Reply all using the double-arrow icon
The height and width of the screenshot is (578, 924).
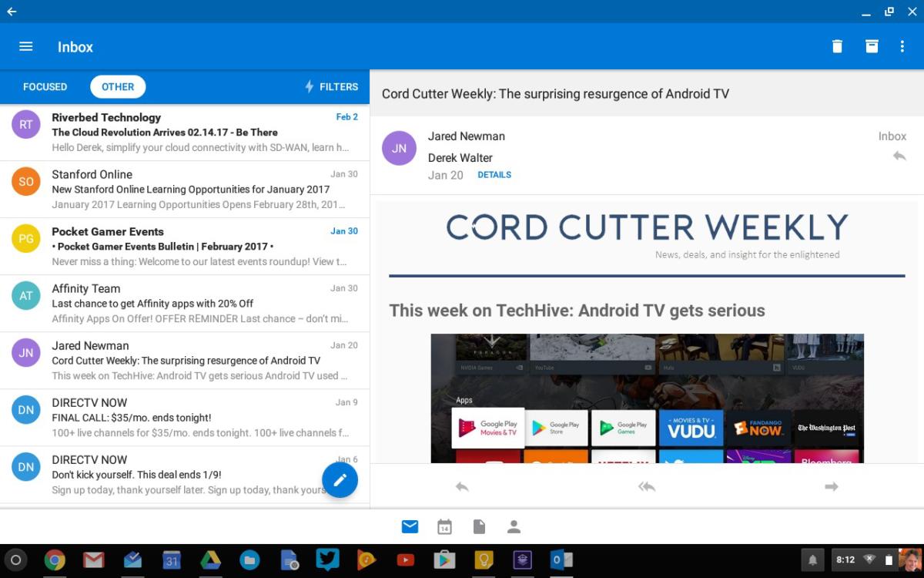(647, 486)
